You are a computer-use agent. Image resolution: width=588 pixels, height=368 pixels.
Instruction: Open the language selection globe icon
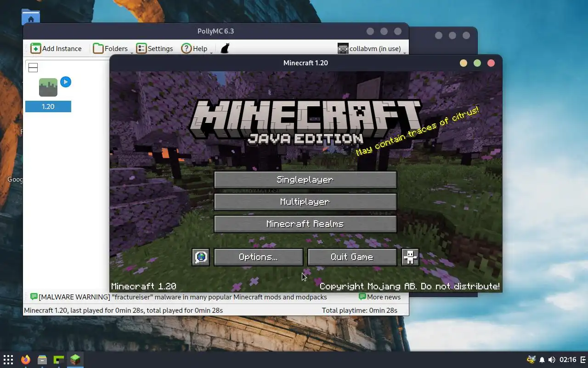coord(201,257)
